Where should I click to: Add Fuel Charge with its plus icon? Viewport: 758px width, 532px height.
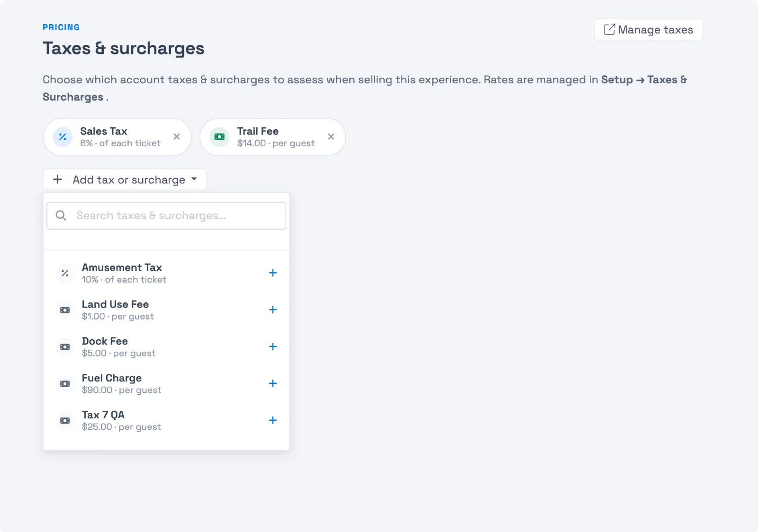click(x=273, y=384)
